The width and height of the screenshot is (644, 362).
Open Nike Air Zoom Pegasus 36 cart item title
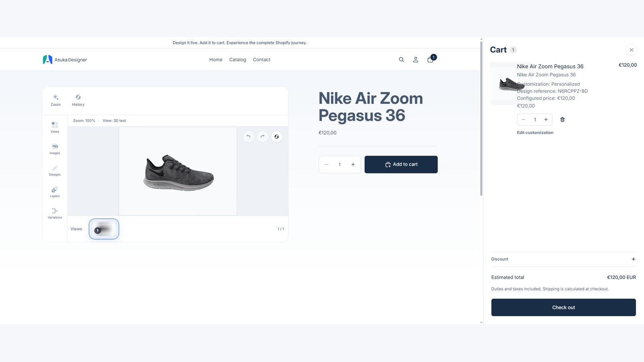pos(550,66)
